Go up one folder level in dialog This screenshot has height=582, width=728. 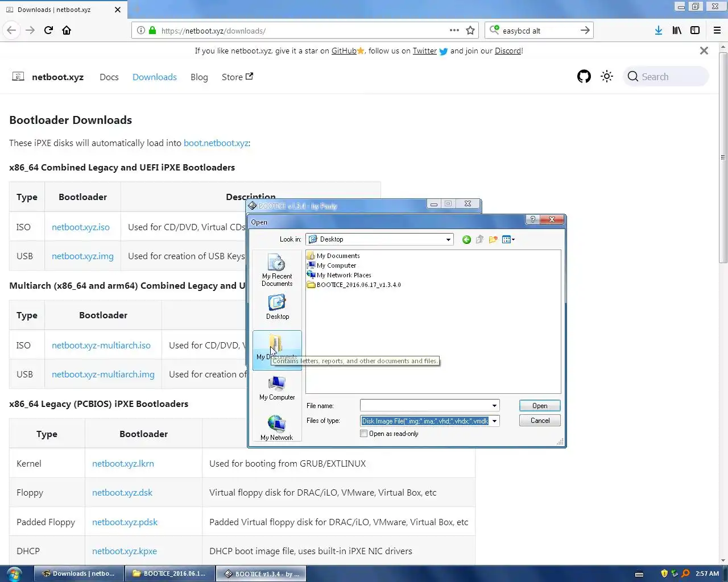[x=479, y=239]
